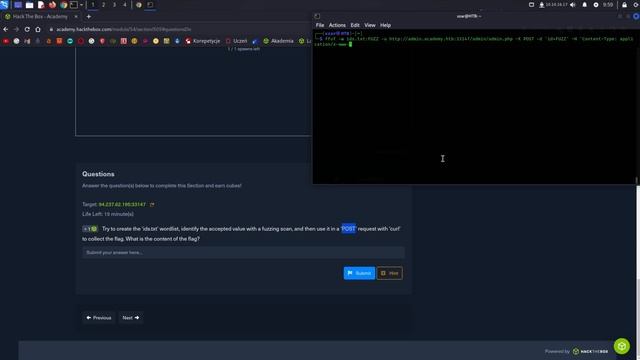Open the Korepetycje bookmark
The width and height of the screenshot is (640, 360).
coord(202,41)
